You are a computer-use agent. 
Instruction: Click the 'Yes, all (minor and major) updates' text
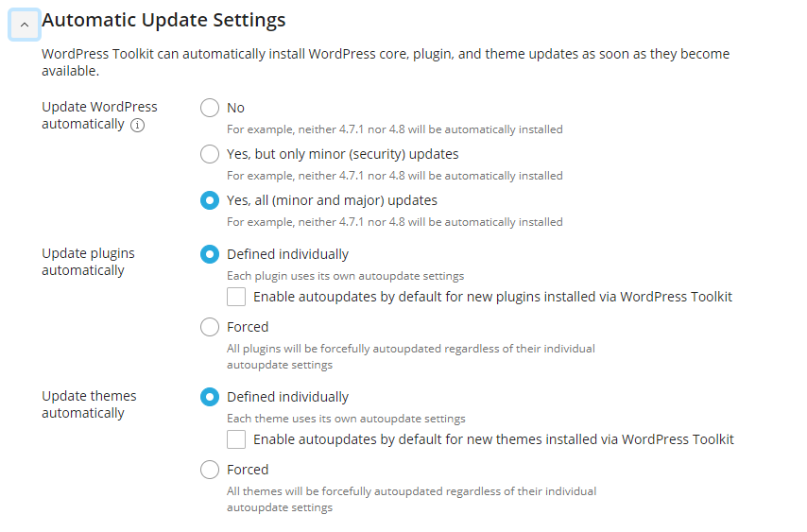point(332,200)
